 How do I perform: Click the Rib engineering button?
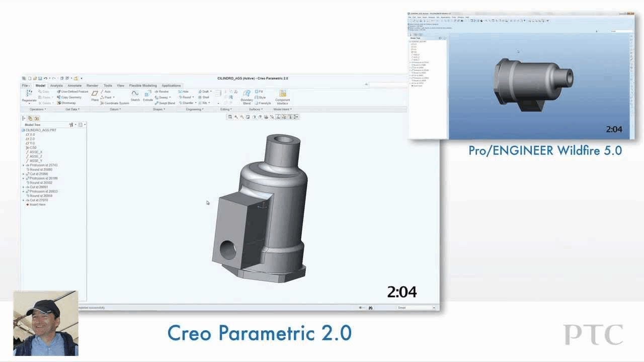coord(204,103)
